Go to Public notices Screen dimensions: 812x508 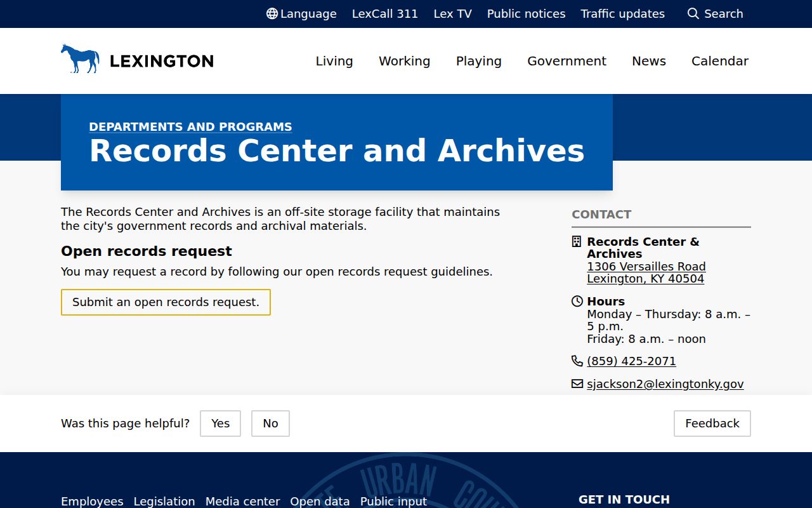pos(526,14)
